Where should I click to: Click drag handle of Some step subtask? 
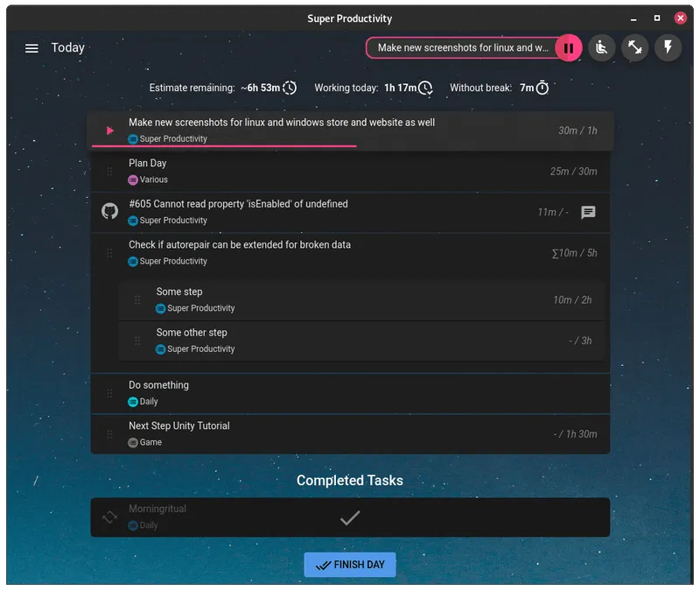coord(137,299)
